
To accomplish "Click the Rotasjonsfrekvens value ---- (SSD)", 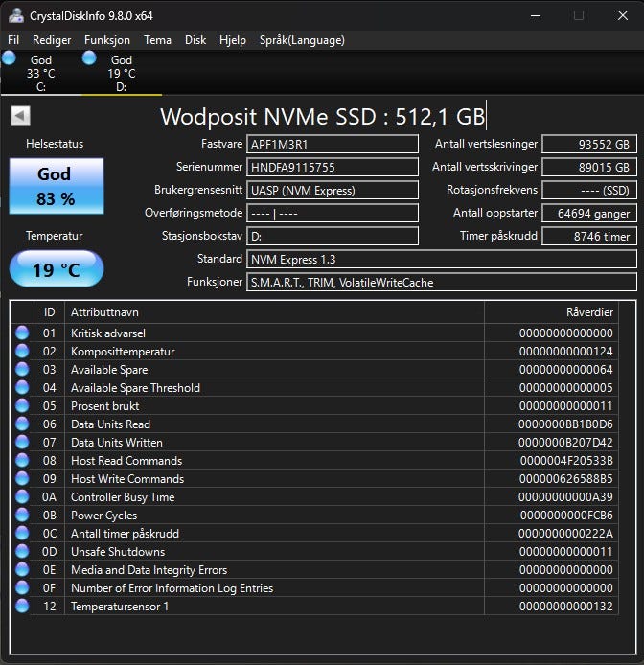I will (589, 190).
